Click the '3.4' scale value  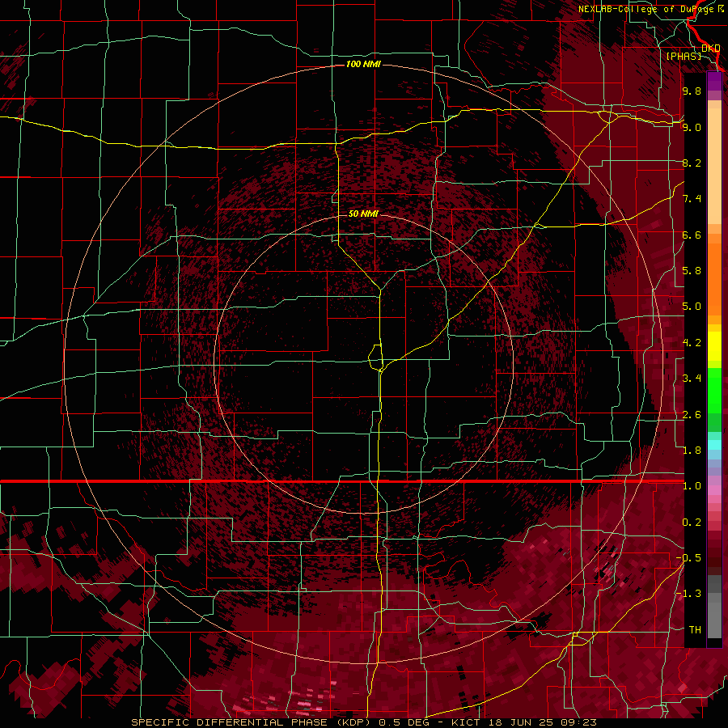pyautogui.click(x=692, y=379)
